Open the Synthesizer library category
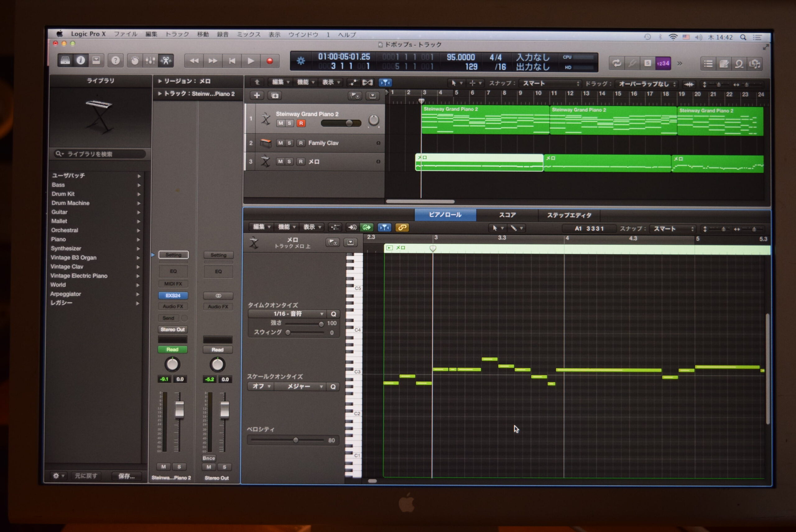Image resolution: width=796 pixels, height=532 pixels. click(x=95, y=248)
